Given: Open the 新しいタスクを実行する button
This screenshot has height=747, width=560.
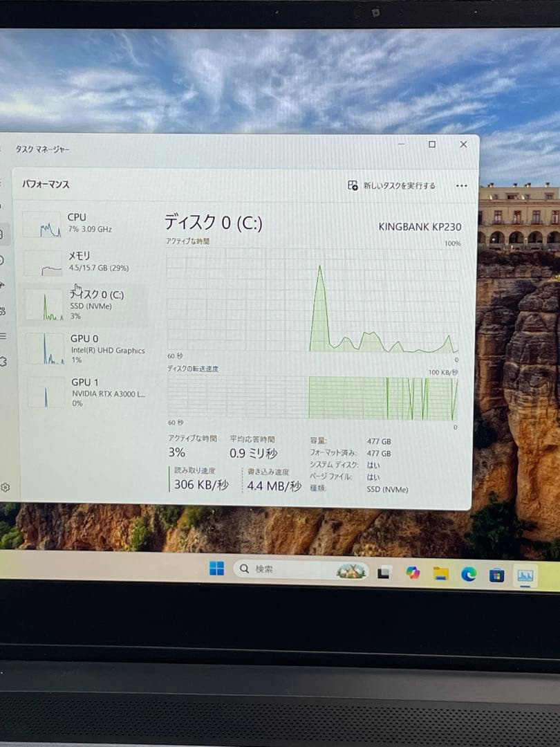Looking at the screenshot, I should pyautogui.click(x=393, y=186).
